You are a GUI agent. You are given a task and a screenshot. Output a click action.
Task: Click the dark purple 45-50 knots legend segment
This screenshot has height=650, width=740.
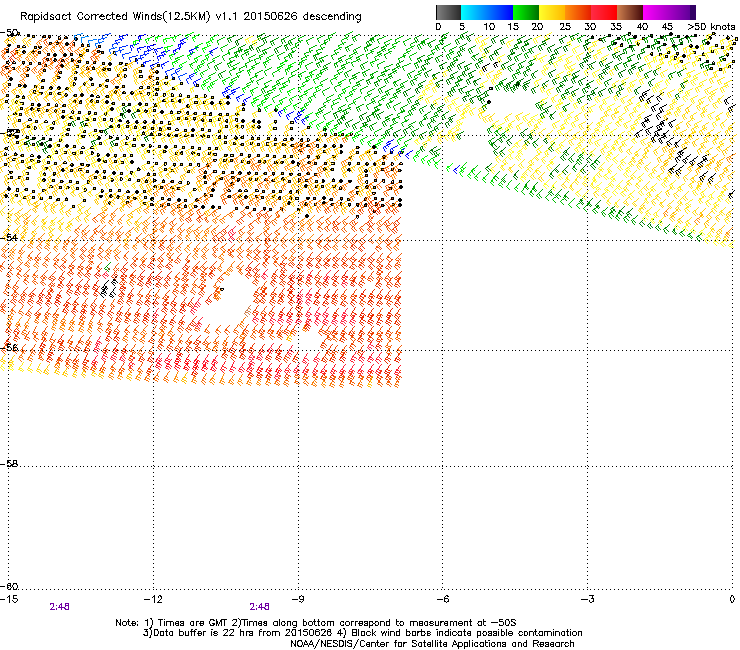pyautogui.click(x=682, y=12)
